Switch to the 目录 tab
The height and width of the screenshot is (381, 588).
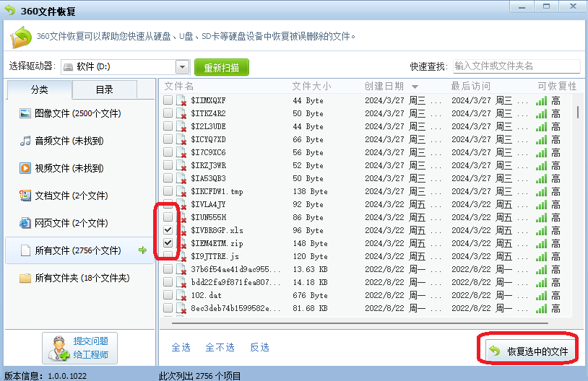click(x=104, y=89)
